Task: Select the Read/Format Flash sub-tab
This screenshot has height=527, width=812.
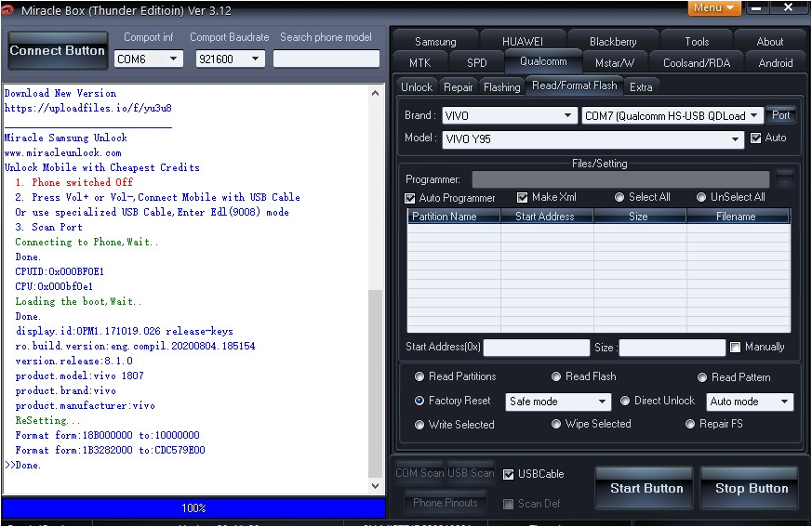Action: [574, 86]
